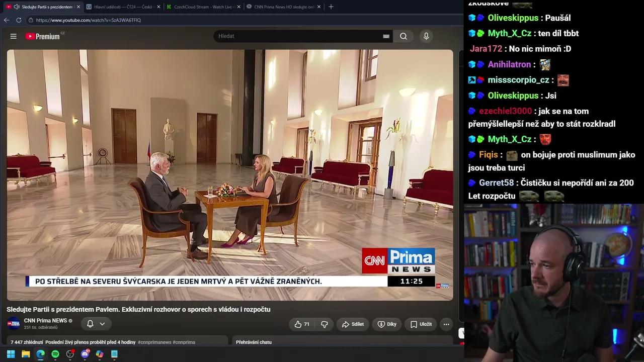Image resolution: width=644 pixels, height=362 pixels.
Task: Close the CzechCloud Stream tab
Action: click(x=238, y=7)
